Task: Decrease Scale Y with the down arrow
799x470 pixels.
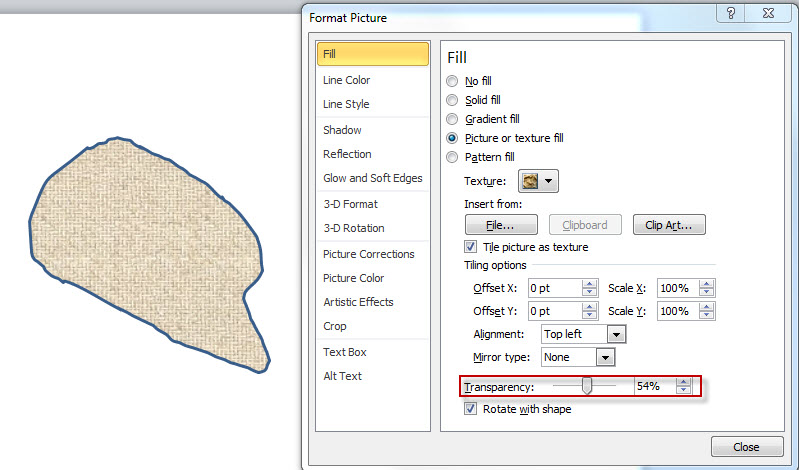Action: coord(706,315)
